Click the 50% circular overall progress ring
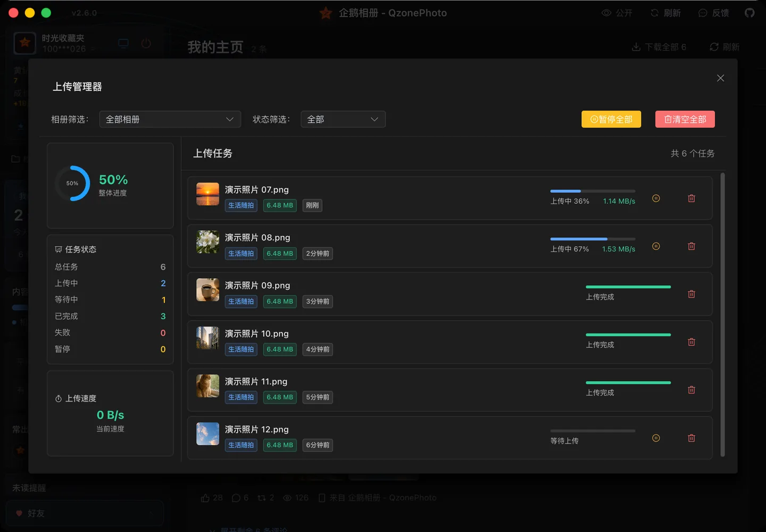The width and height of the screenshot is (766, 532). click(72, 183)
